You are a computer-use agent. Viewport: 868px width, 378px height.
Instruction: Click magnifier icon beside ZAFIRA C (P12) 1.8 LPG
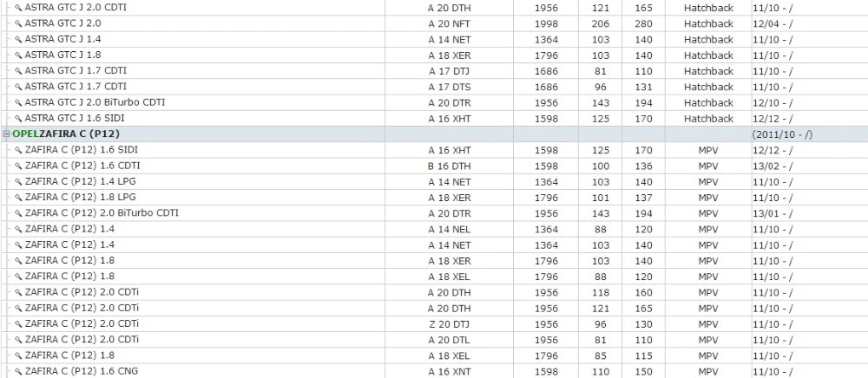[18, 198]
